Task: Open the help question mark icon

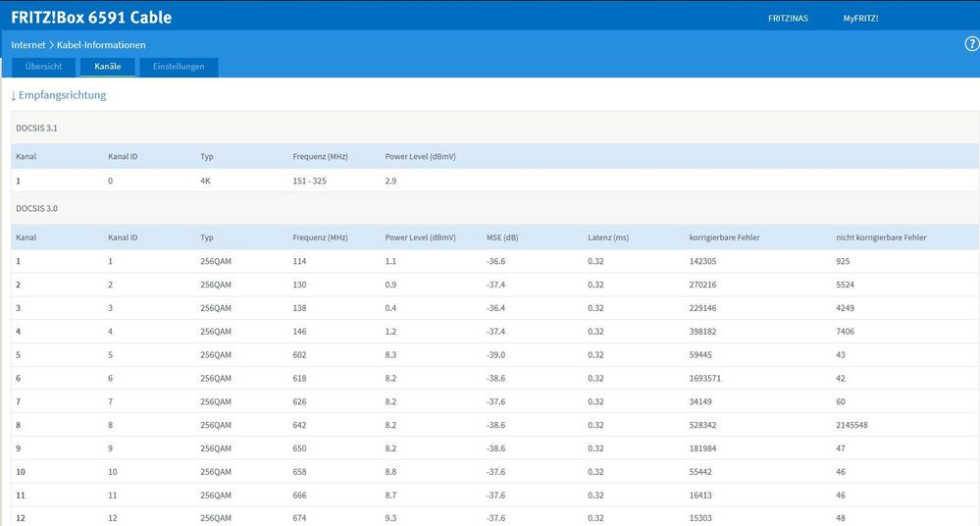Action: click(972, 44)
